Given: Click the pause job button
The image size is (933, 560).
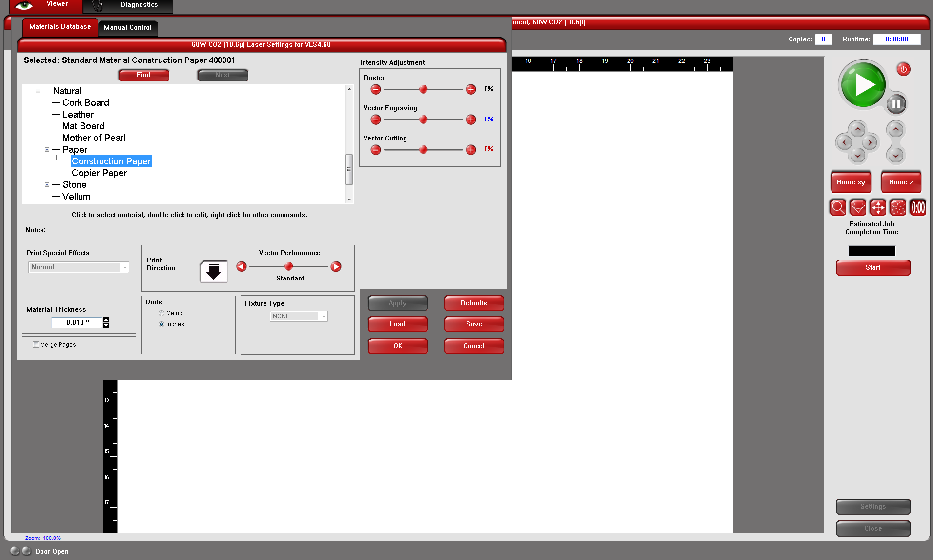Looking at the screenshot, I should (896, 103).
